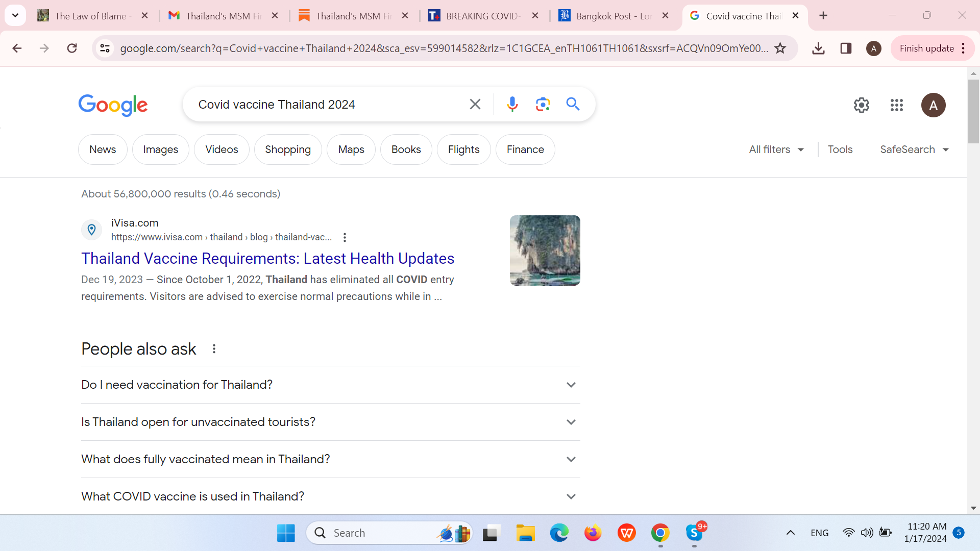Submit search with magnifier icon

point(573,105)
